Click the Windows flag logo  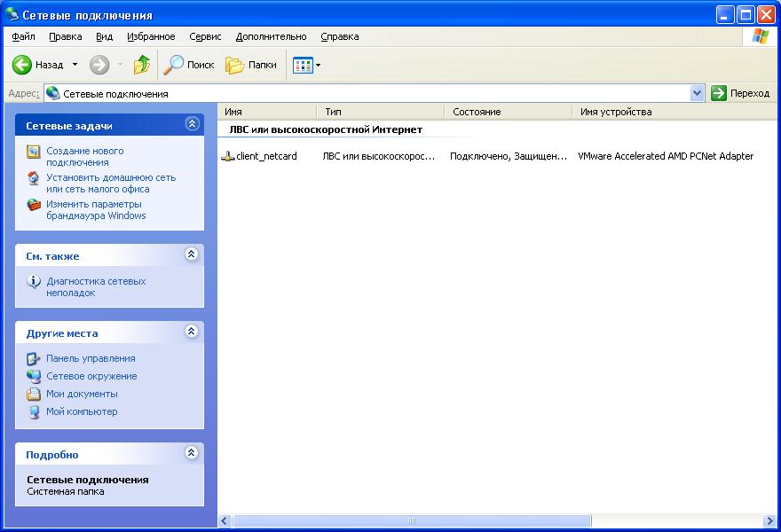760,36
